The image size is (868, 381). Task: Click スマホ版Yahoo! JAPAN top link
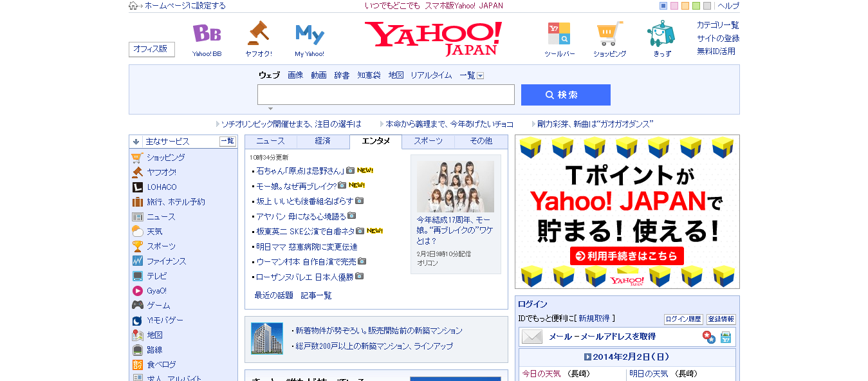click(464, 6)
